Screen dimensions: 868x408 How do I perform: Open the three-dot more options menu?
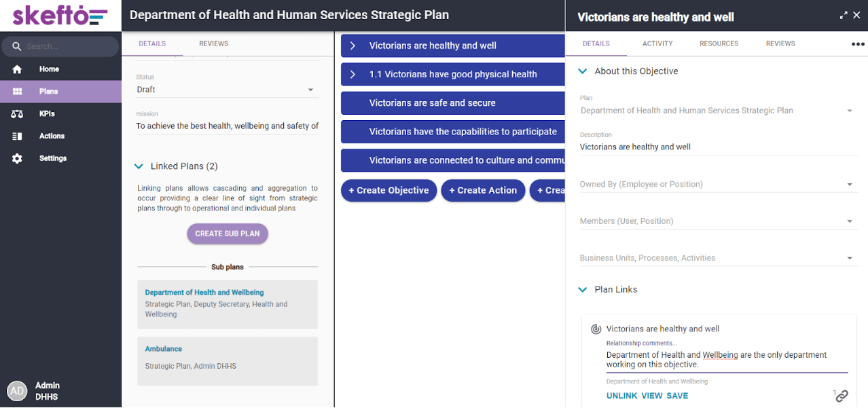tap(858, 44)
